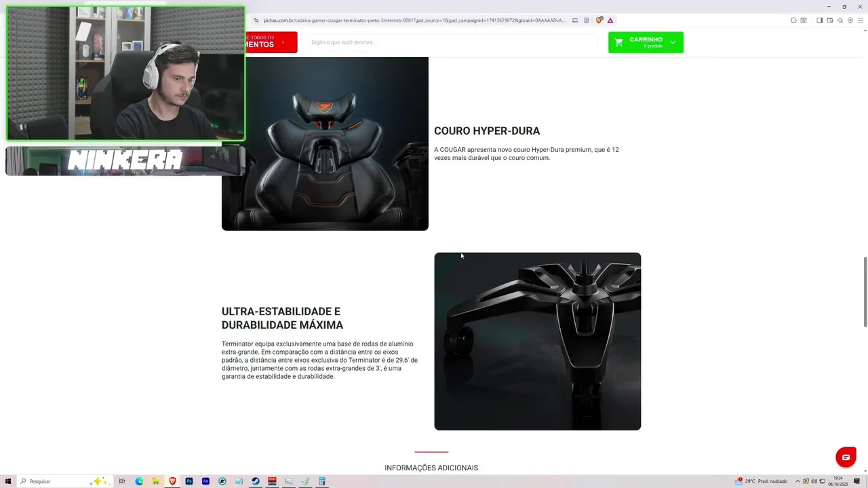Viewport: 868px width, 488px height.
Task: Click the Windows Pesquisar search box
Action: click(64, 481)
